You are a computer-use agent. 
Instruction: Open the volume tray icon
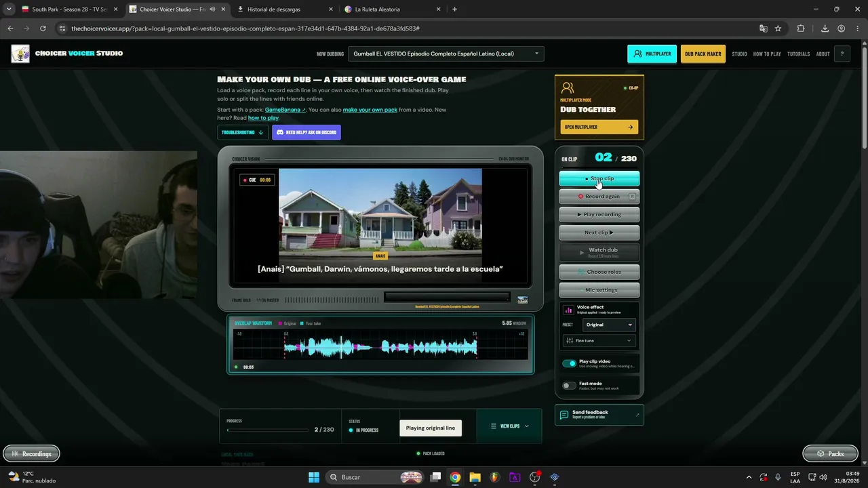pyautogui.click(x=824, y=477)
